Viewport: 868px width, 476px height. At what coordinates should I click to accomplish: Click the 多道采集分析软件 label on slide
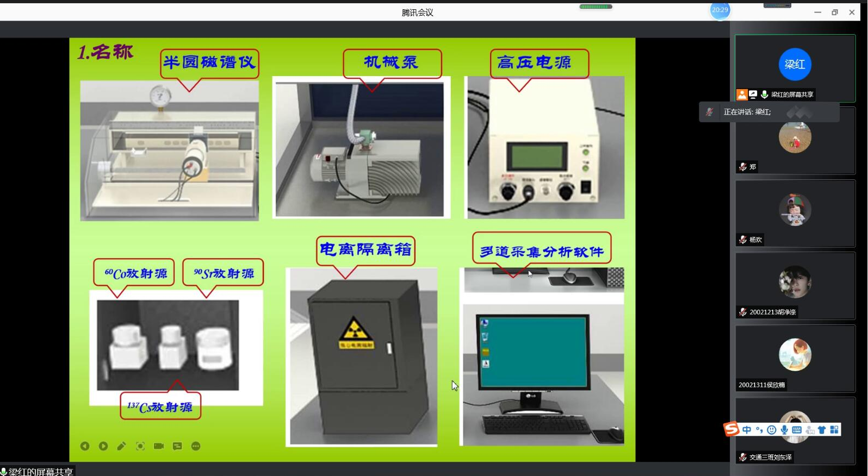541,252
